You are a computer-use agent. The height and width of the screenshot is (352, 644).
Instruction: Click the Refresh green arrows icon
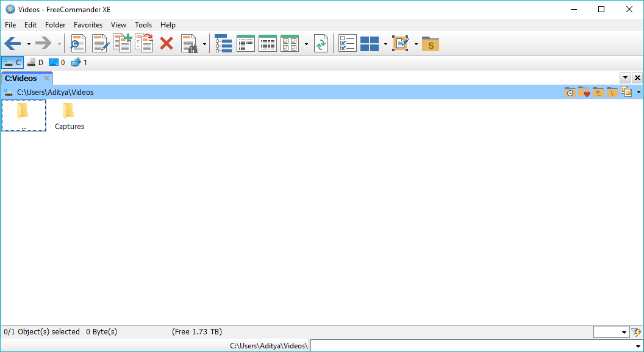[x=321, y=44]
